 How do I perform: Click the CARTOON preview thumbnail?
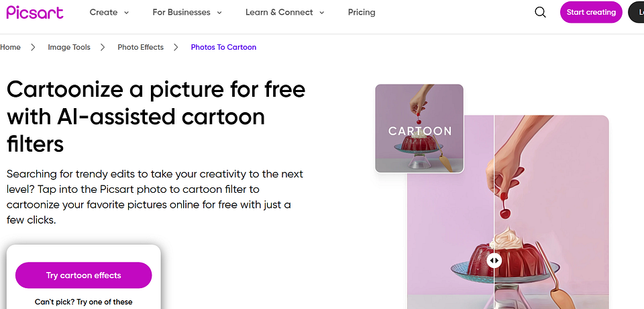(x=419, y=128)
